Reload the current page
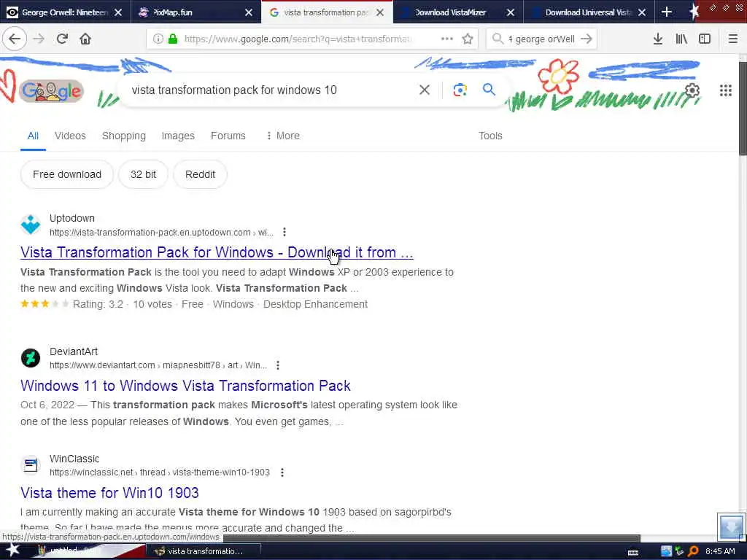747x560 pixels. pyautogui.click(x=62, y=39)
